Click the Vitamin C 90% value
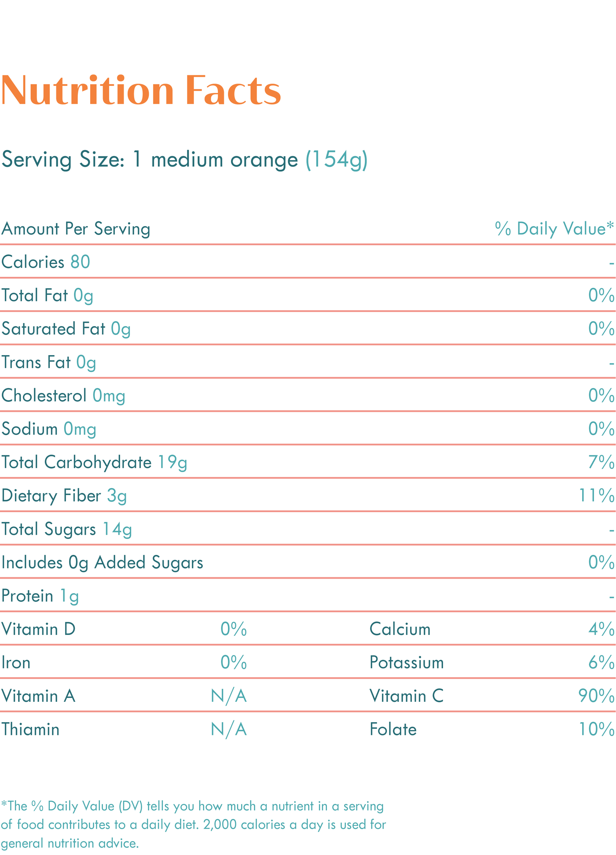616x855 pixels. pyautogui.click(x=596, y=696)
